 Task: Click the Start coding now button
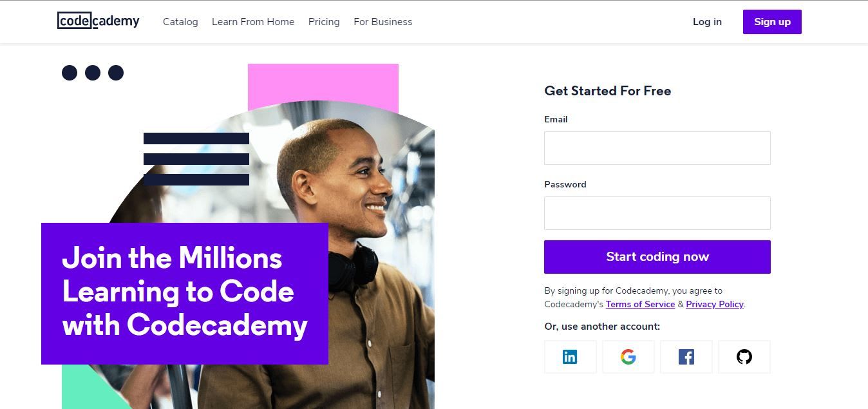(x=657, y=257)
